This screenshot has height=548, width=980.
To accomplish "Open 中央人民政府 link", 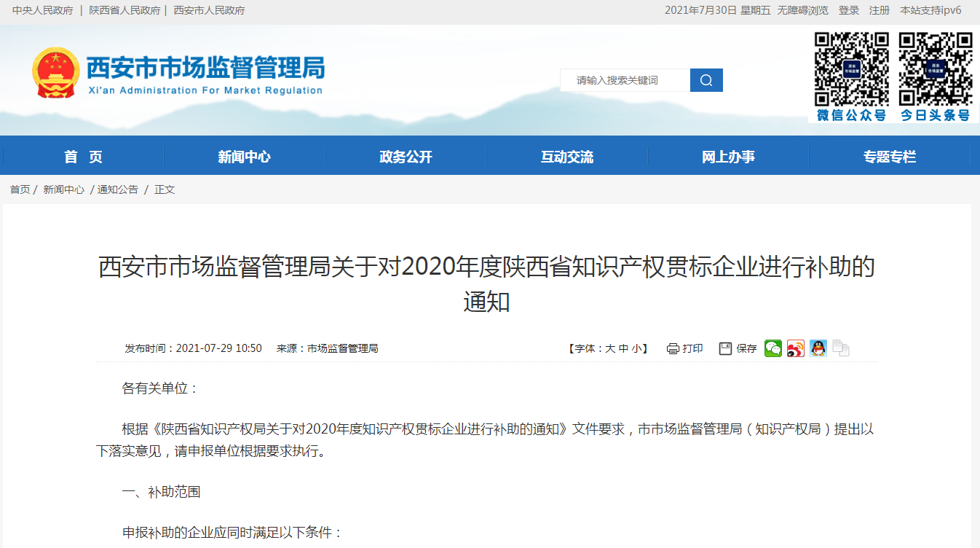I will point(43,10).
